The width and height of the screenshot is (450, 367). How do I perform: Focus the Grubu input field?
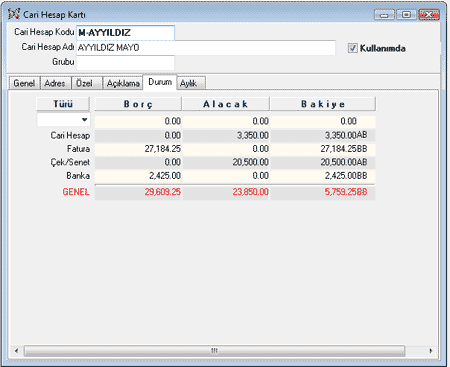(125, 63)
